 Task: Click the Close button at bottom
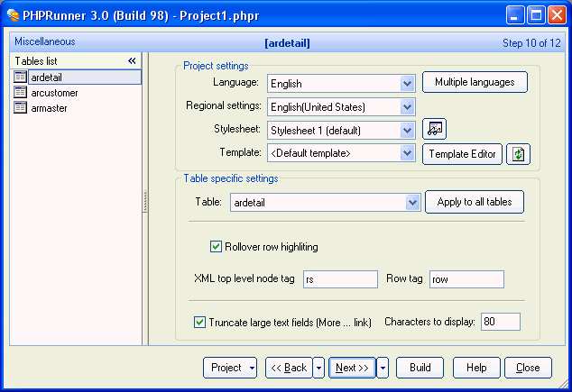tap(528, 368)
